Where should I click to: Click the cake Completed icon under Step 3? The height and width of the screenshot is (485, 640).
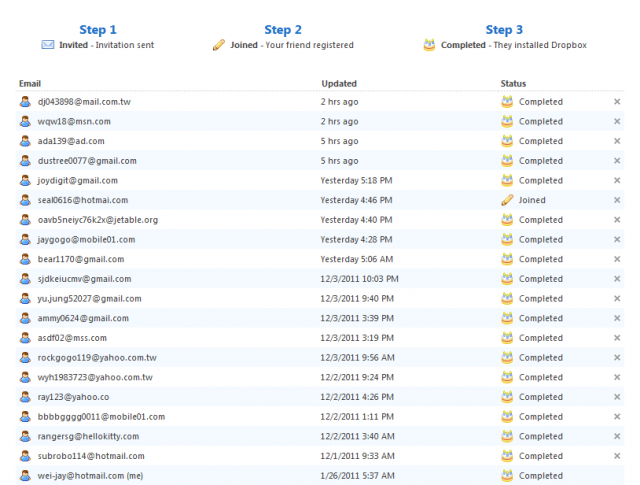tap(429, 44)
